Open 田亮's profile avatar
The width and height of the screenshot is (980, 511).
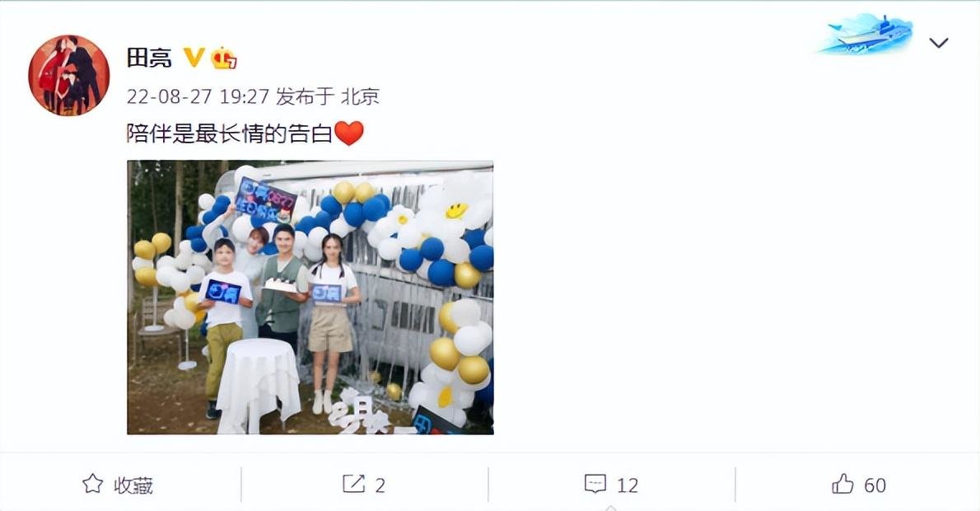tap(68, 75)
